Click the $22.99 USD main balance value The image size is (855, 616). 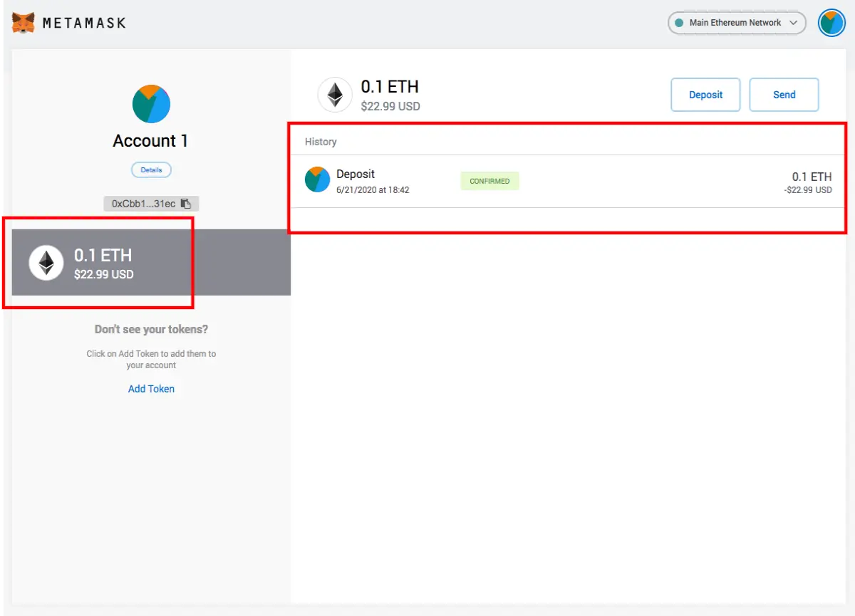[x=390, y=107]
